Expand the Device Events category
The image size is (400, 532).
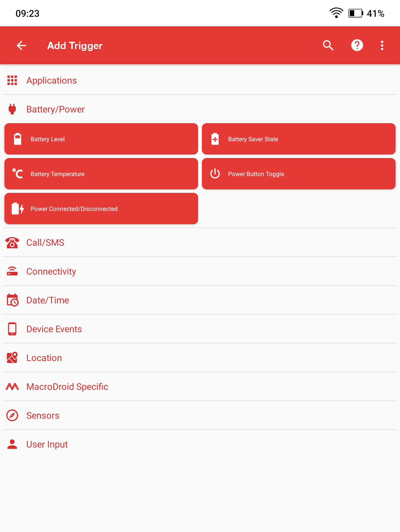pos(54,329)
